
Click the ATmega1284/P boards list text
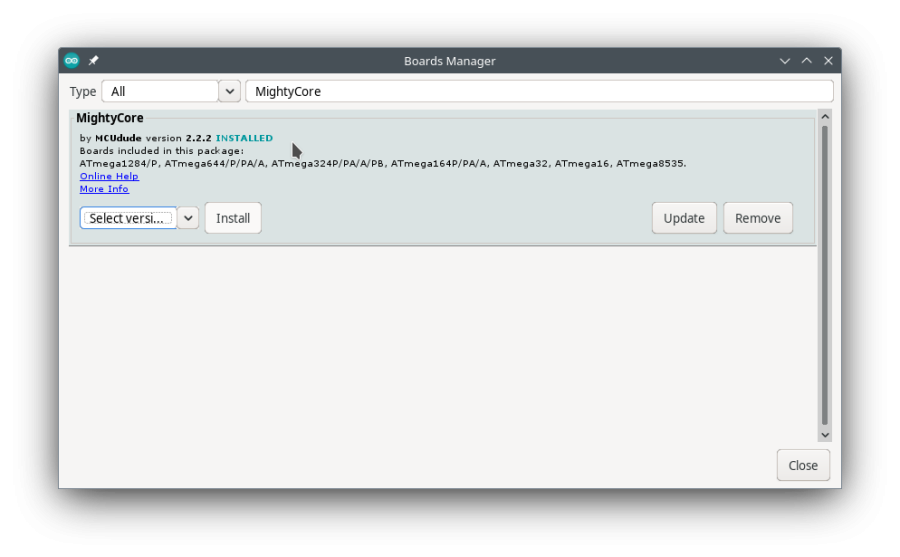[x=383, y=164]
